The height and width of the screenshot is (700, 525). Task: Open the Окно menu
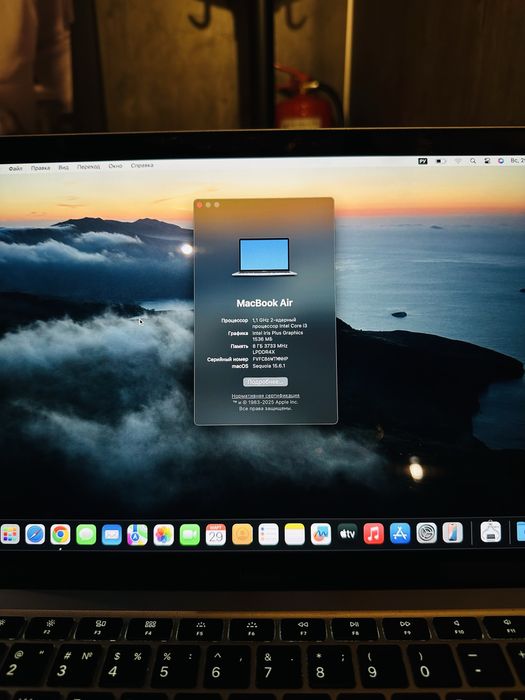click(115, 166)
